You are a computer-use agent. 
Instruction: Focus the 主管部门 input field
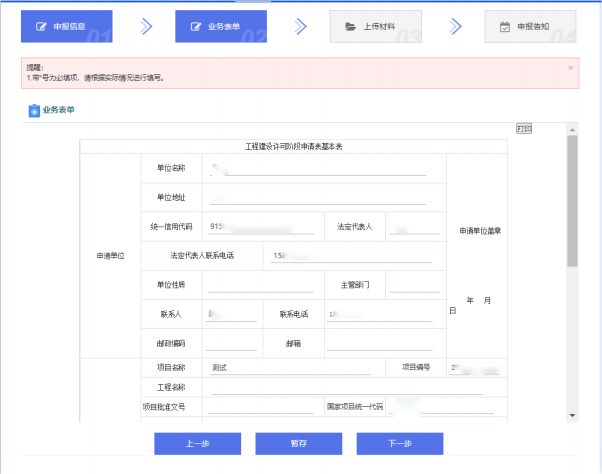click(x=415, y=286)
